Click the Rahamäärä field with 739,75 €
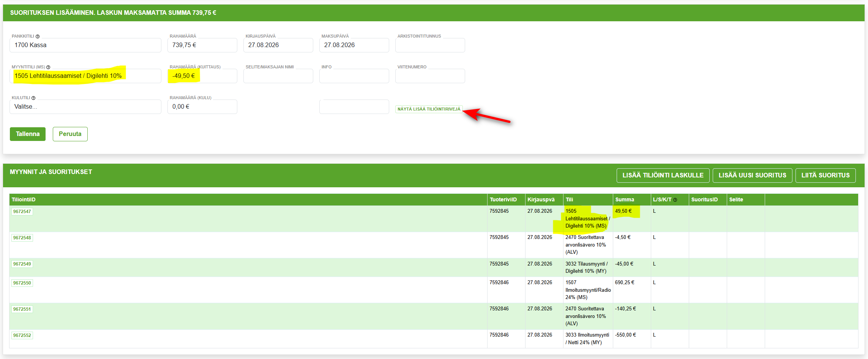The image size is (868, 359). pos(202,45)
